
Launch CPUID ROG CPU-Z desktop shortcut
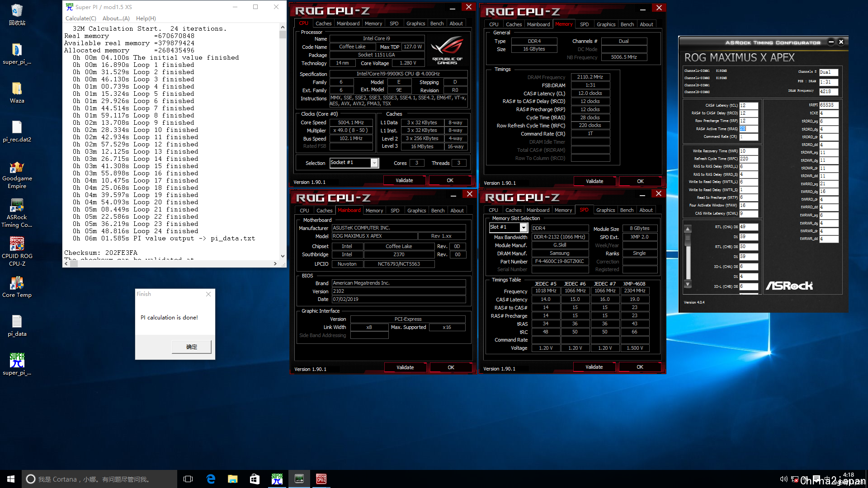(x=17, y=252)
